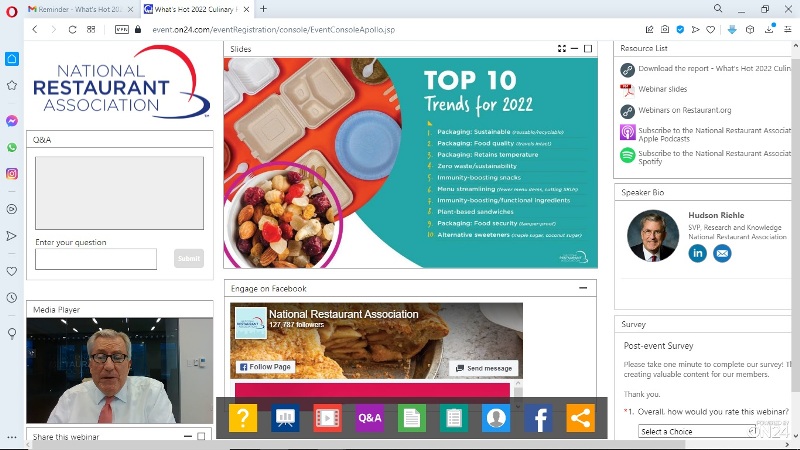The image size is (800, 450).
Task: Open Webinar slides PDF link
Action: point(662,89)
